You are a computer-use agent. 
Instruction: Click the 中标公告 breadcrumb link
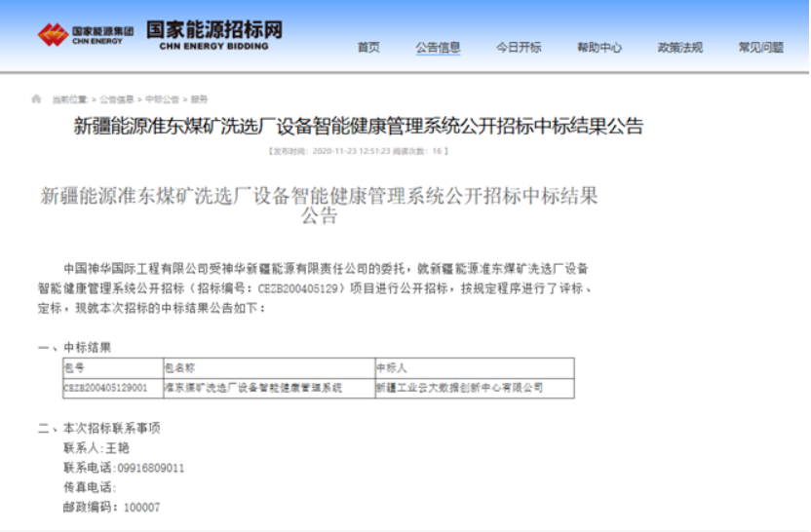click(x=163, y=99)
